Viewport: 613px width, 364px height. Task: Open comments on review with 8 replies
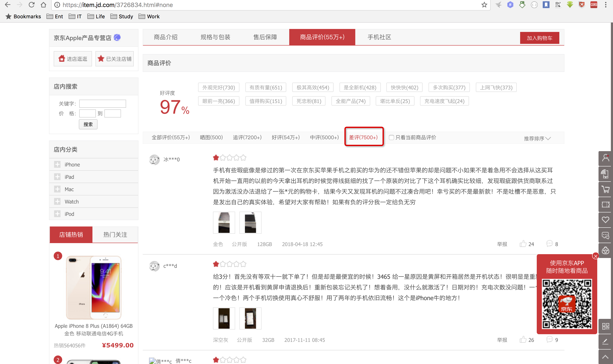[552, 244]
